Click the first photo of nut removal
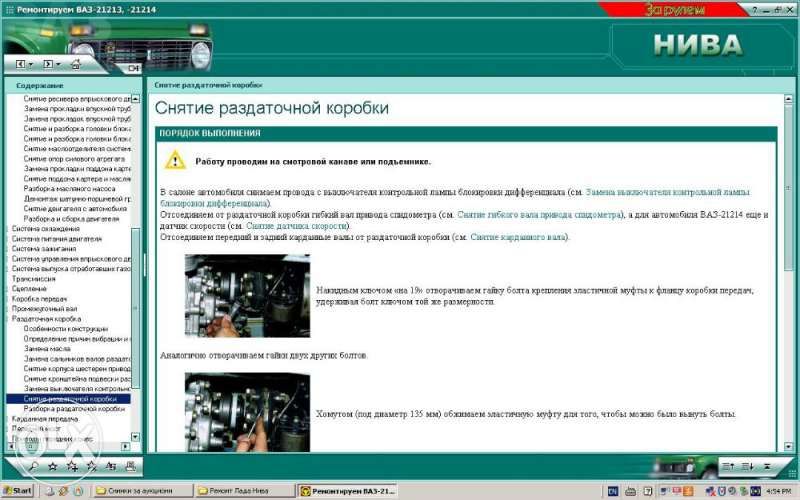 (247, 295)
